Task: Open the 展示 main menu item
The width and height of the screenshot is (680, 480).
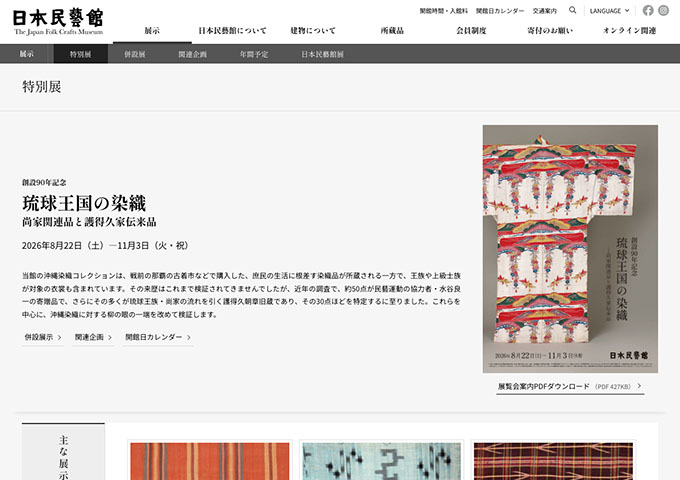Action: 152,31
